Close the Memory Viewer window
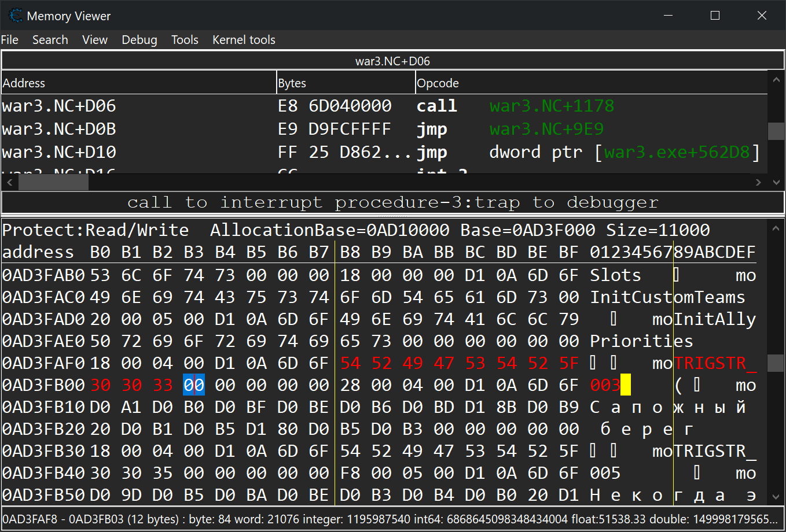786x532 pixels. coord(762,16)
